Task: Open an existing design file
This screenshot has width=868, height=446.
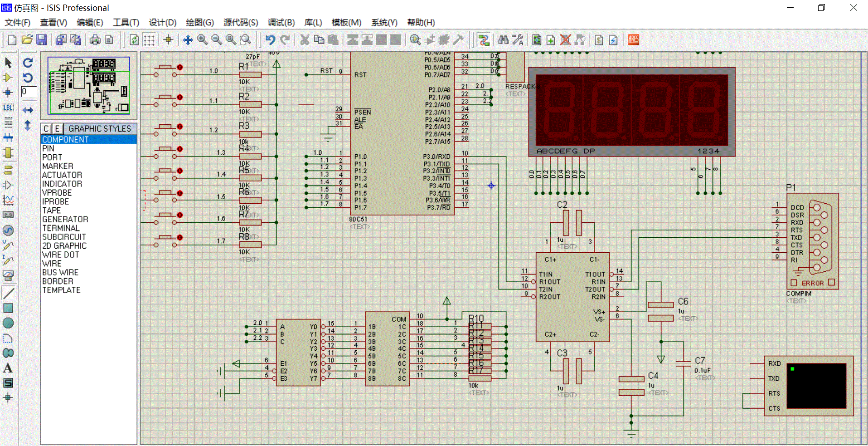Action: pyautogui.click(x=27, y=40)
